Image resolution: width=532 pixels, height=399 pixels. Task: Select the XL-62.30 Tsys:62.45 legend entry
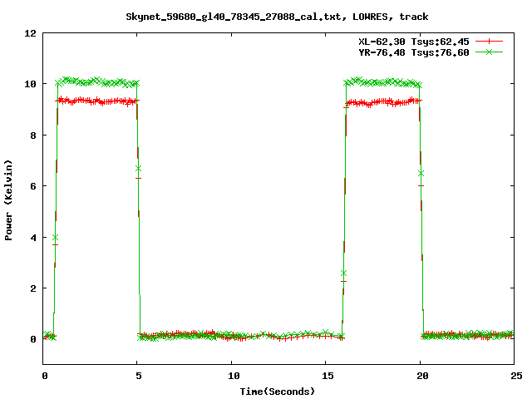point(414,42)
